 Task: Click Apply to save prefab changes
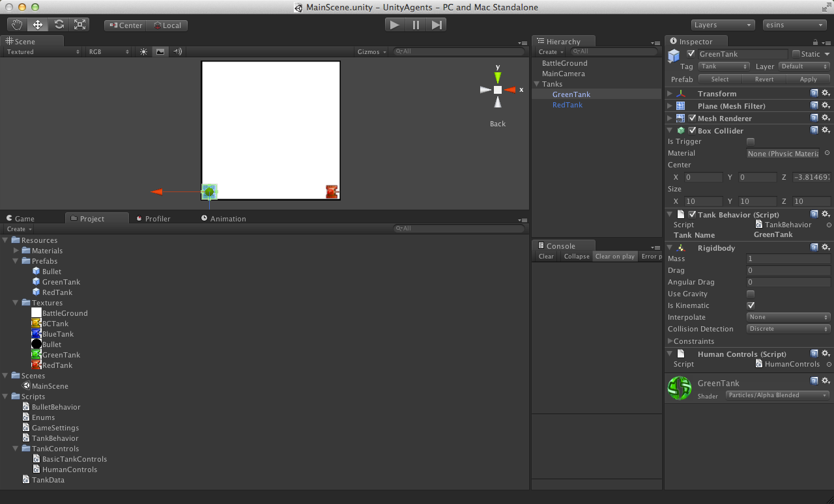(x=807, y=79)
